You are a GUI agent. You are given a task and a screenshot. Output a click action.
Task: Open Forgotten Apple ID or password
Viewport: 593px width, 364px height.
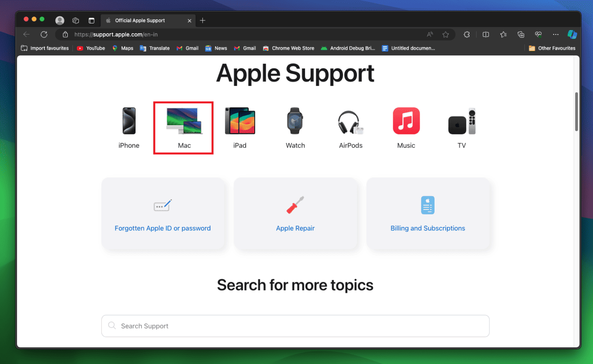(x=163, y=228)
